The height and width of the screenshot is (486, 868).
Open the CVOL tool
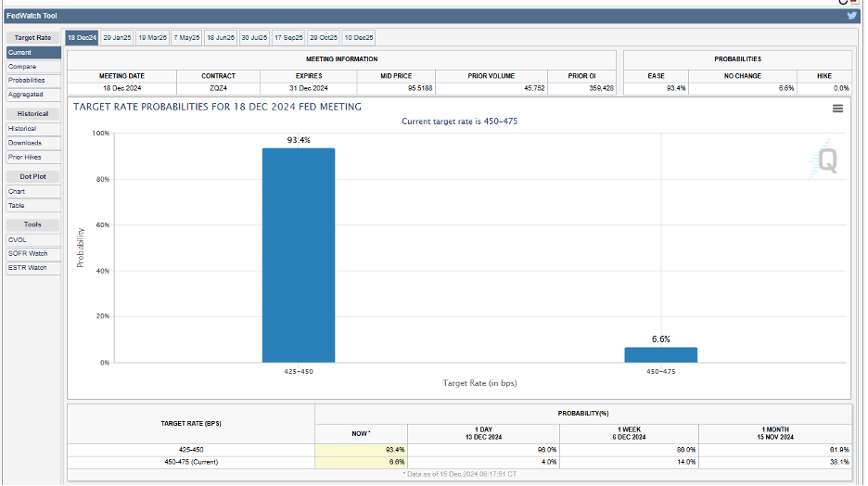point(33,239)
